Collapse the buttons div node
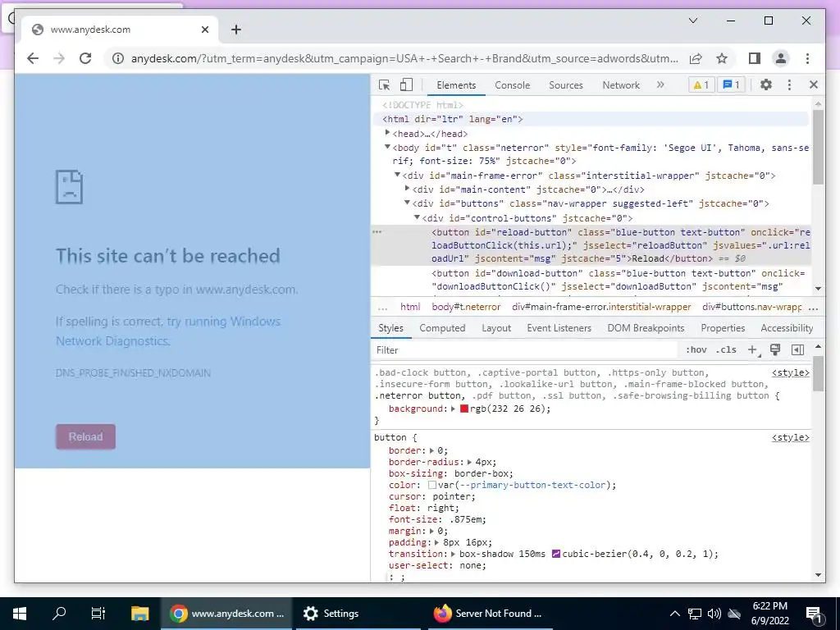The image size is (840, 630). click(x=407, y=203)
